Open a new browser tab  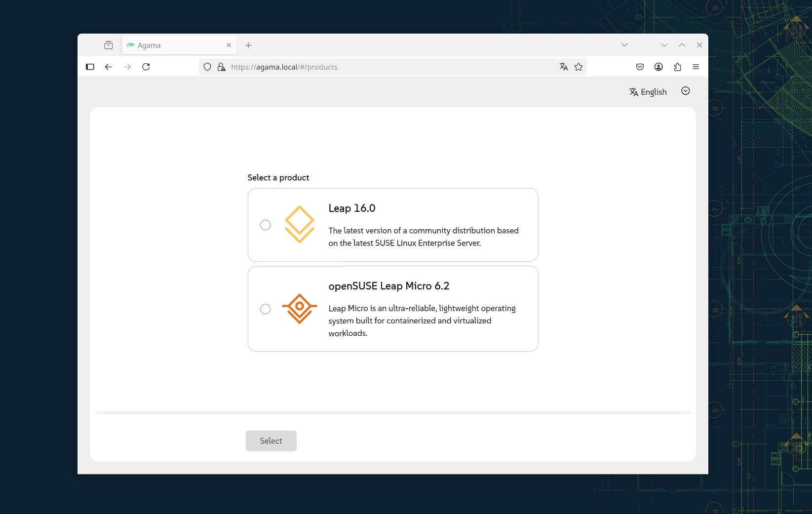tap(248, 45)
